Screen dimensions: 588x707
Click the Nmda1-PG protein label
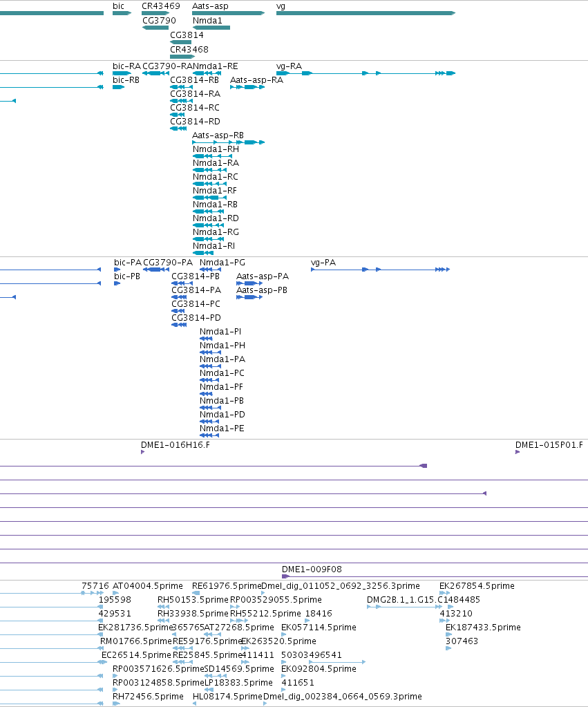point(222,263)
